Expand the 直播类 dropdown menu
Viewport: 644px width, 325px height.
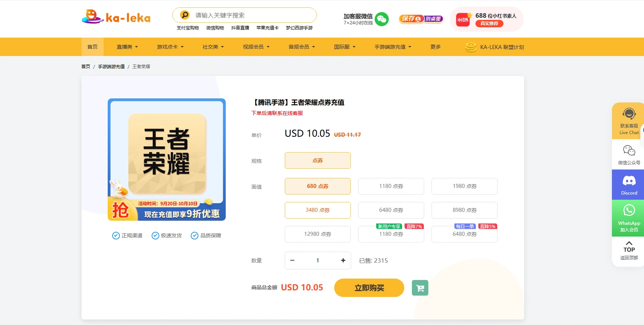(x=127, y=47)
